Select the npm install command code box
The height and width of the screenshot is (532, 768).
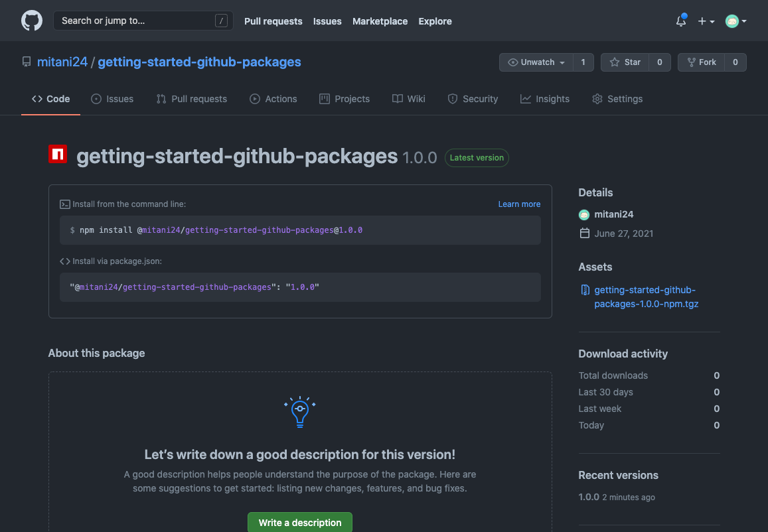click(300, 230)
